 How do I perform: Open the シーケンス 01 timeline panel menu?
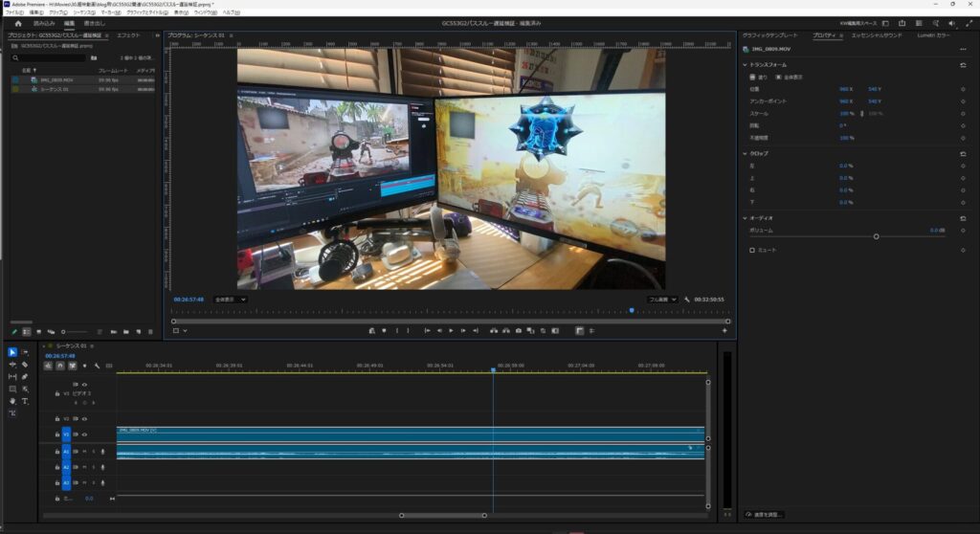(92, 345)
